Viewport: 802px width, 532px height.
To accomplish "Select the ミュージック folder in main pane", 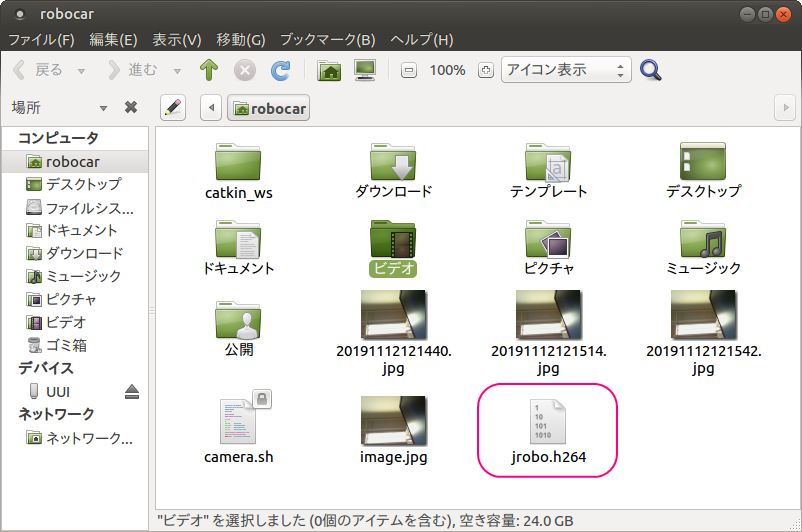I will 703,248.
